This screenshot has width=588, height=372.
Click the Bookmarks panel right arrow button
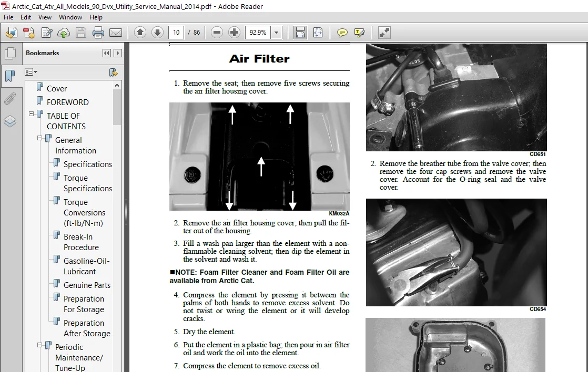pos(118,53)
